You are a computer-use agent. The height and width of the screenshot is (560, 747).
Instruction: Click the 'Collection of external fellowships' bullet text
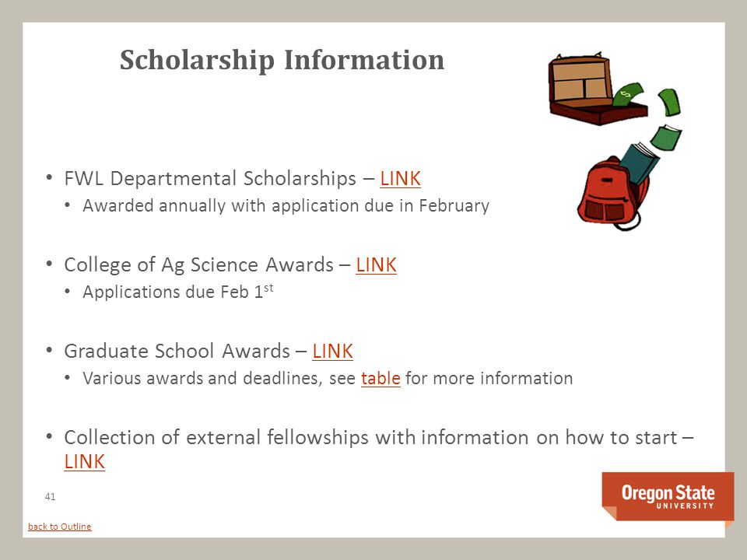click(216, 437)
